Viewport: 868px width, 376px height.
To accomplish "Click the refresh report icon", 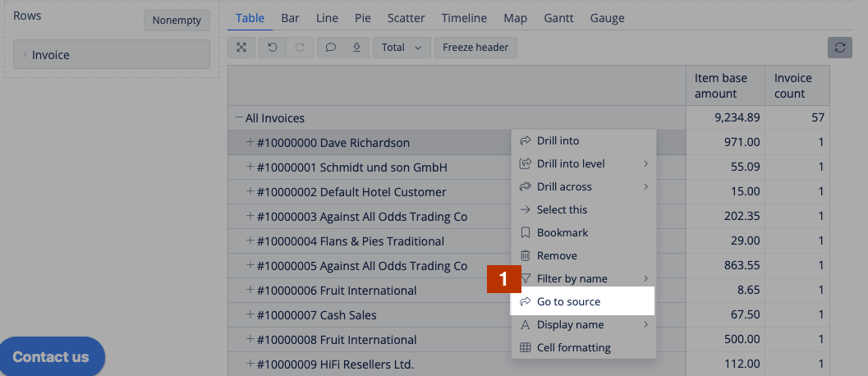I will point(839,48).
